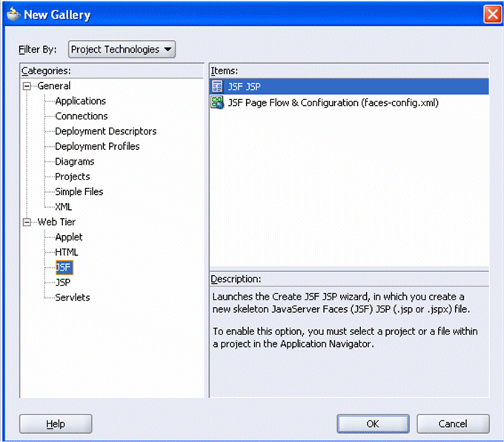Screen dimensions: 504x442
Task: Select the Web Tier tree label
Action: (x=56, y=222)
